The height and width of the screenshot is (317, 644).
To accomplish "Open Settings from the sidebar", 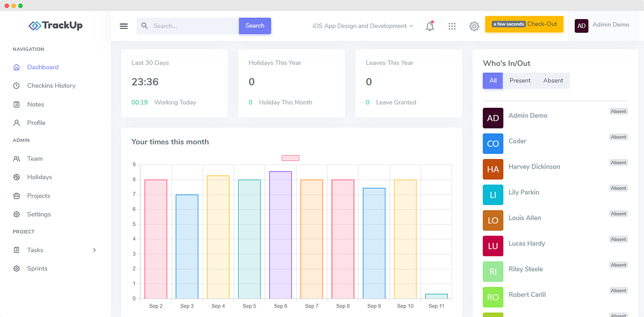I will [x=39, y=214].
